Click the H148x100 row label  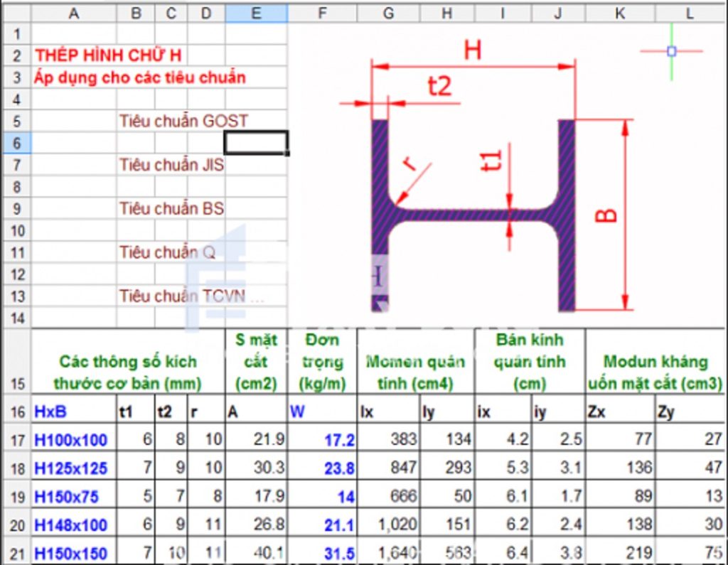point(71,525)
